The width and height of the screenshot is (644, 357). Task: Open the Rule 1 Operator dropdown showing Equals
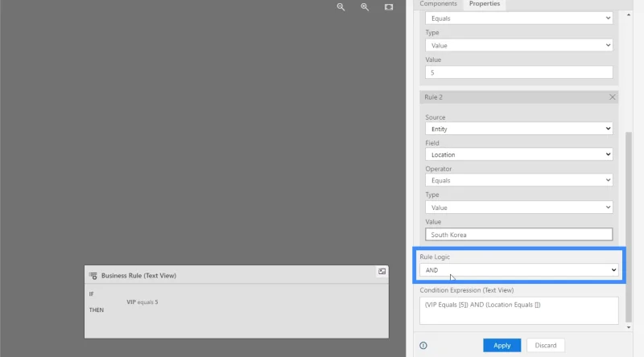click(519, 18)
